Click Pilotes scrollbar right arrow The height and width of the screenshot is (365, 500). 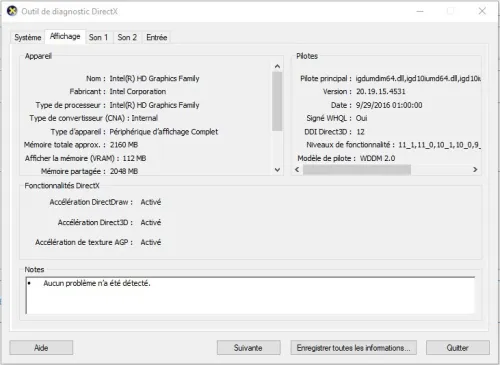[x=475, y=170]
